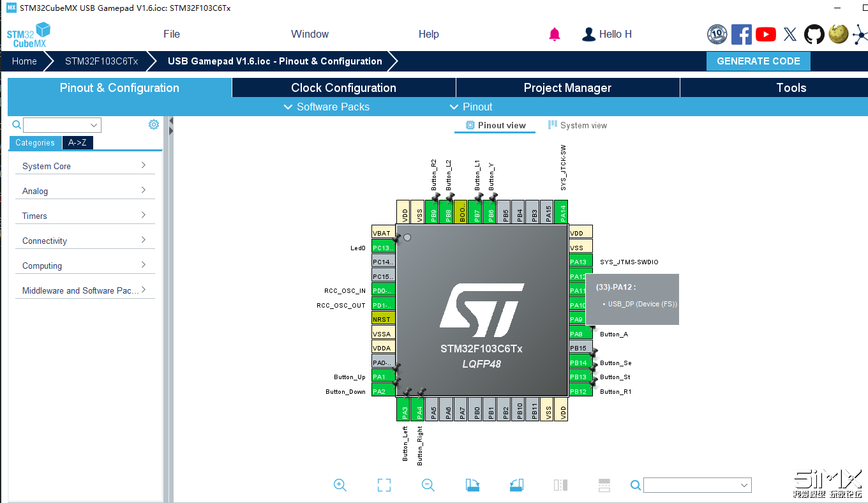868x503 pixels.
Task: Click the GENERATE CODE button
Action: (x=758, y=61)
